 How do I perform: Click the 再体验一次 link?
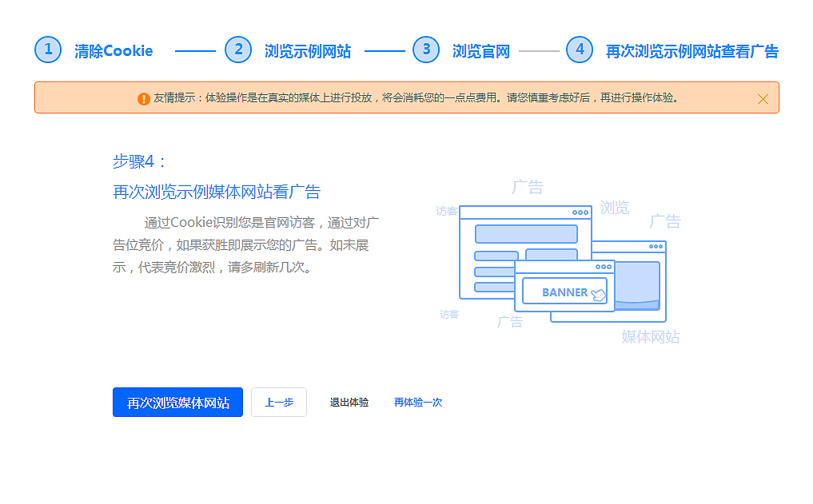[x=418, y=403]
